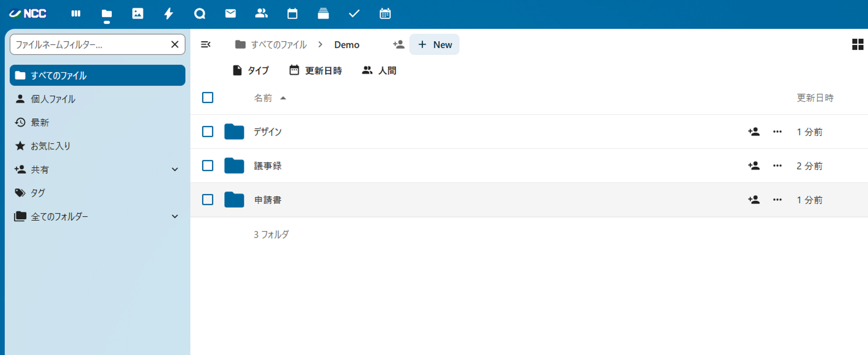Switch to grid view
868x355 pixels.
point(858,45)
